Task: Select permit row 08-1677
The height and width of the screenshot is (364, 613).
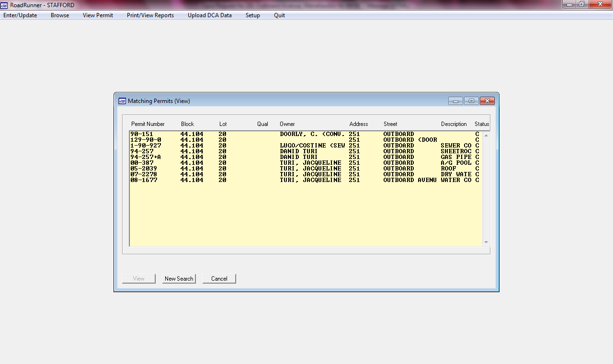Action: coord(305,180)
